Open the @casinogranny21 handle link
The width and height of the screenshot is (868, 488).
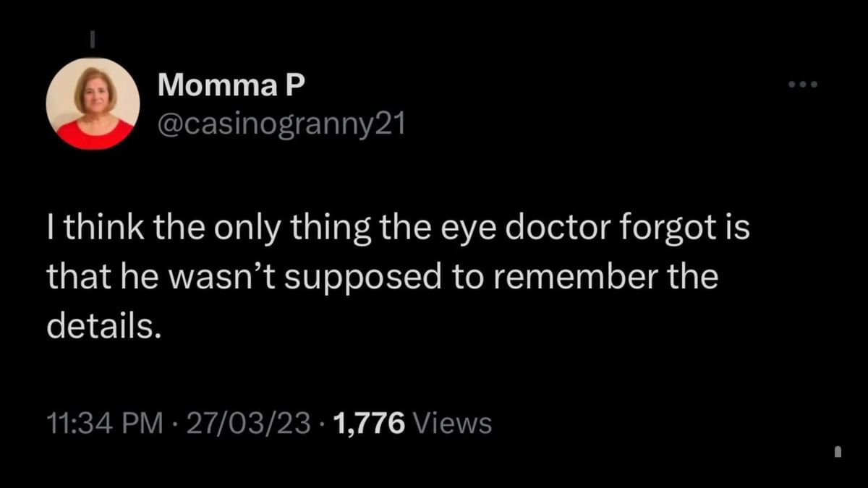[x=282, y=124]
